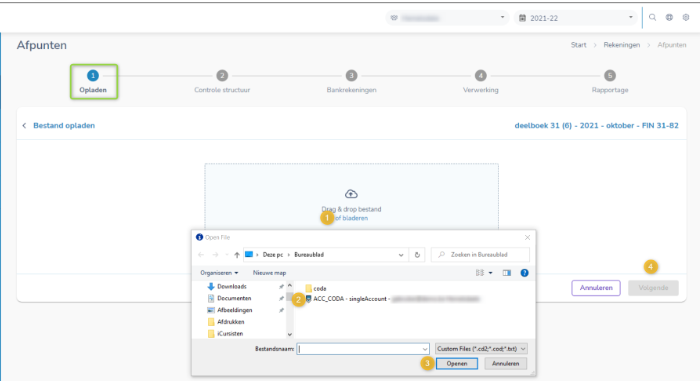Screen dimensions: 700x383
Task: Go to Start breadcrumb
Action: point(579,45)
